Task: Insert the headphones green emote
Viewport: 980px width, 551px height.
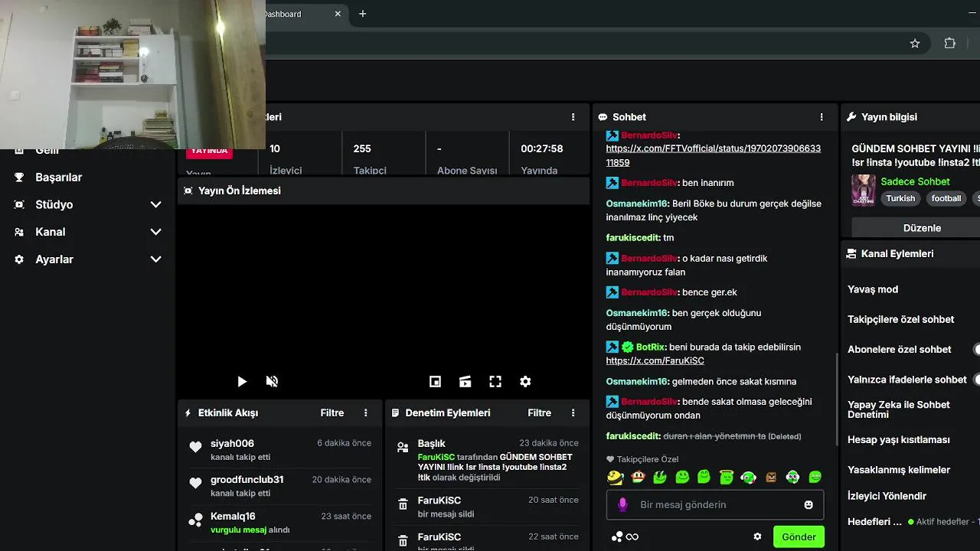Action: (749, 477)
